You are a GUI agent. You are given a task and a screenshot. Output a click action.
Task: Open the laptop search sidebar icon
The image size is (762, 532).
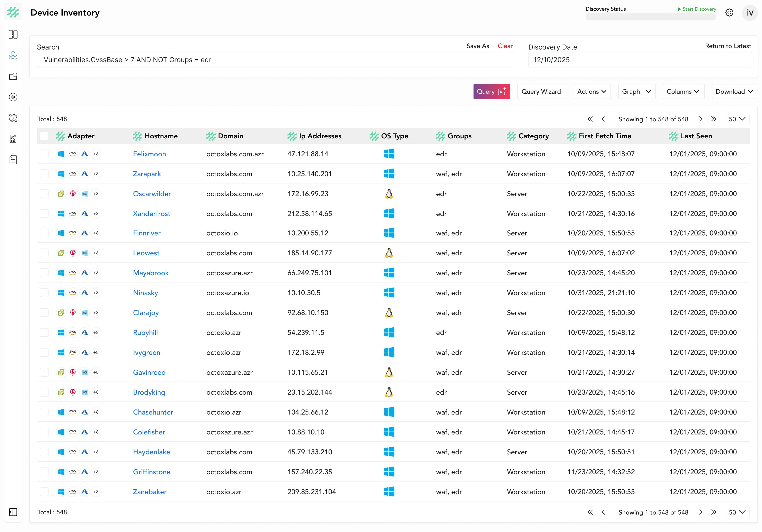[x=13, y=76]
